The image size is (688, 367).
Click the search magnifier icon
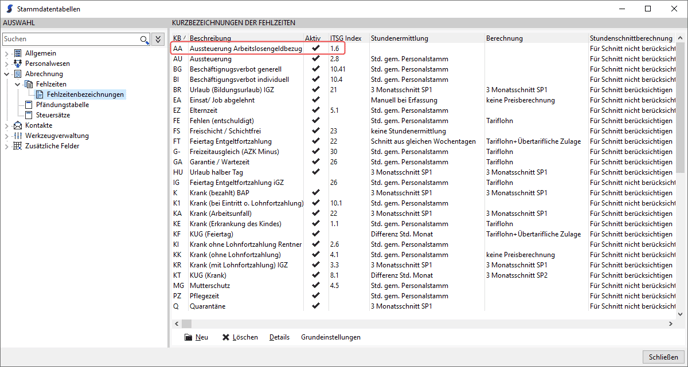click(144, 40)
